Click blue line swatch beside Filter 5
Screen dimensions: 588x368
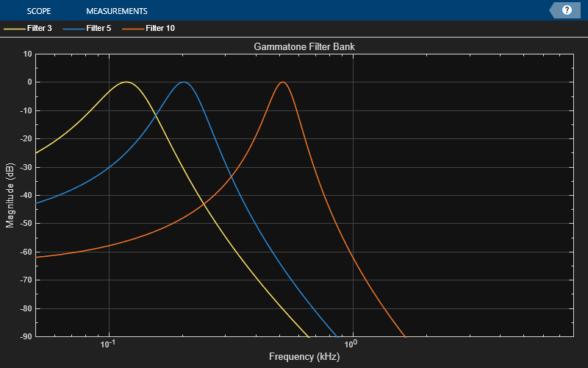[x=73, y=29]
